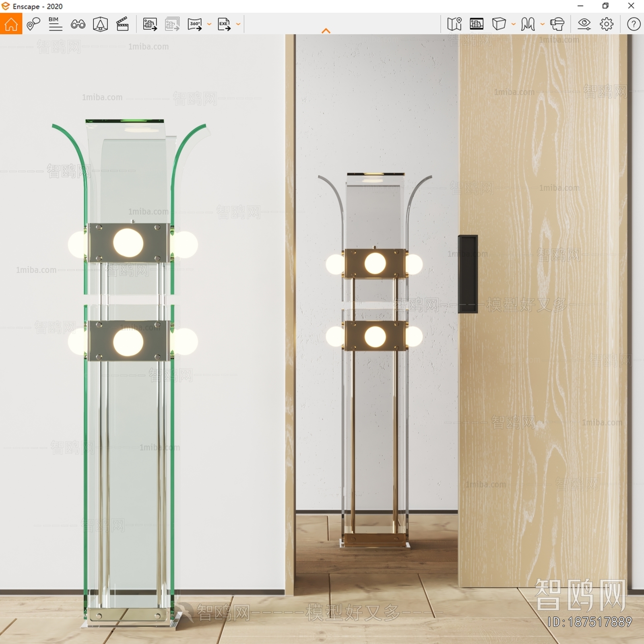Screen dimensions: 644x644
Task: Open the Help question mark
Action: pos(634,24)
